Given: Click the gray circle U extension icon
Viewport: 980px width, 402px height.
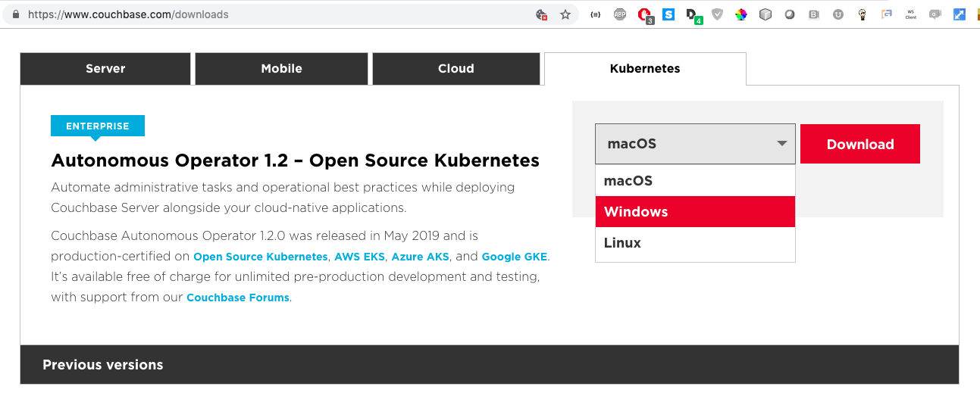Looking at the screenshot, I should pyautogui.click(x=838, y=14).
